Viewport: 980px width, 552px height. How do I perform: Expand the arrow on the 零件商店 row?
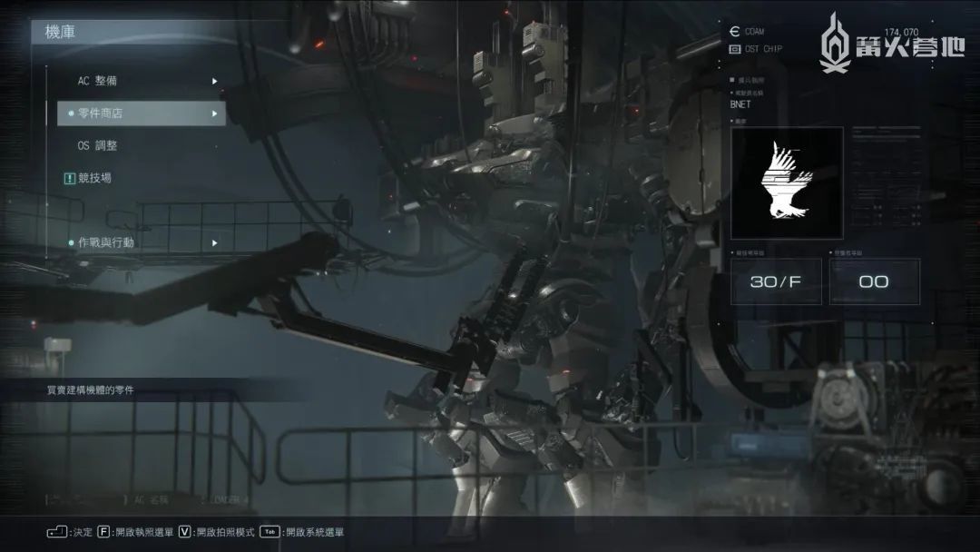[214, 113]
